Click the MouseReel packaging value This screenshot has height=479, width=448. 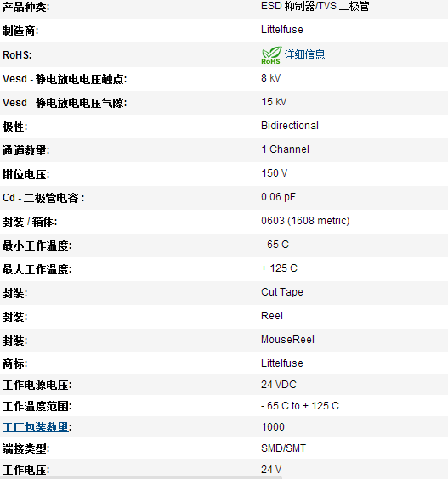coord(287,340)
